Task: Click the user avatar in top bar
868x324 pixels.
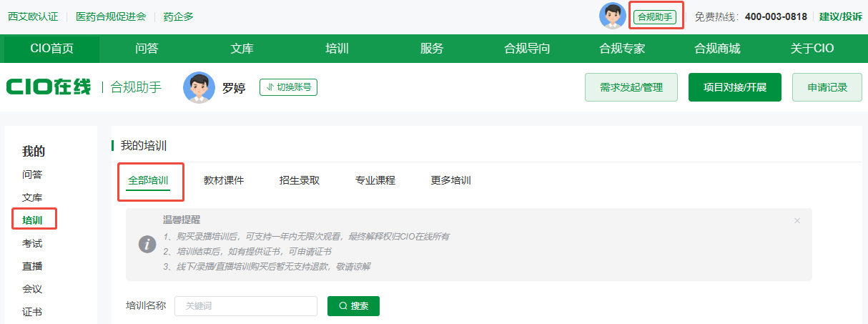Action: 612,16
